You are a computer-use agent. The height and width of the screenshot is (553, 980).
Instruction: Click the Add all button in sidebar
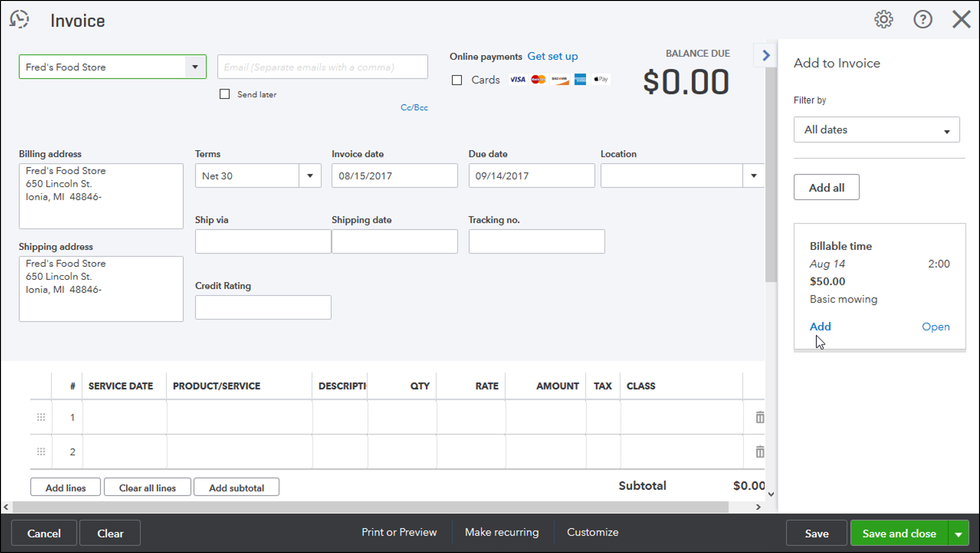pyautogui.click(x=826, y=188)
